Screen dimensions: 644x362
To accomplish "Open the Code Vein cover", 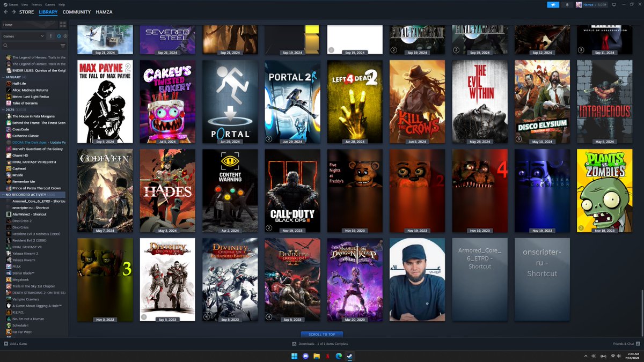I will pos(105,190).
